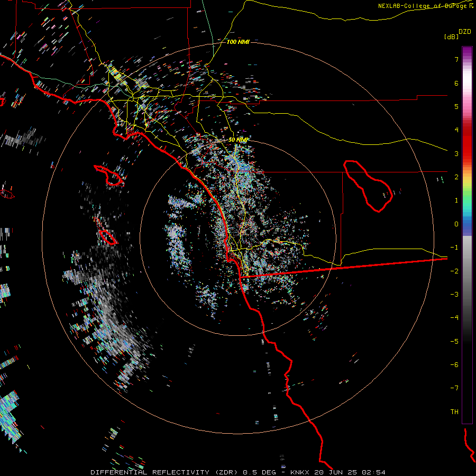Click the scale value 5
This screenshot has width=476, height=476.
[456, 106]
